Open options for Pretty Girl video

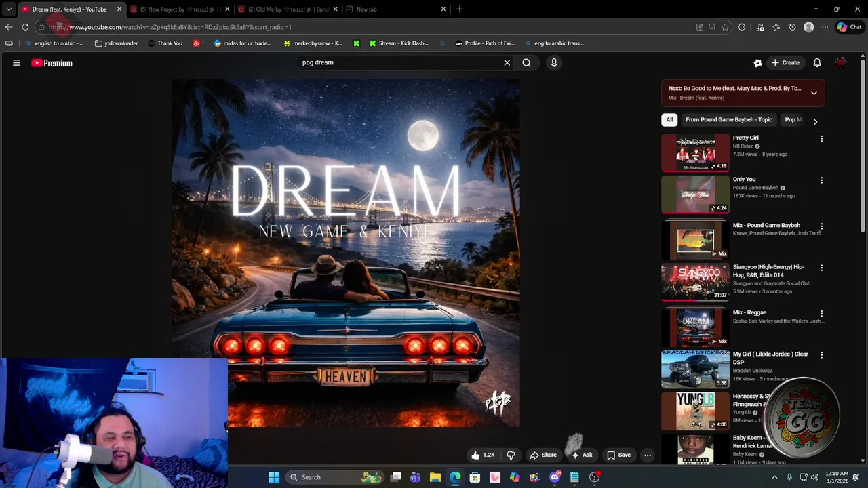(821, 138)
